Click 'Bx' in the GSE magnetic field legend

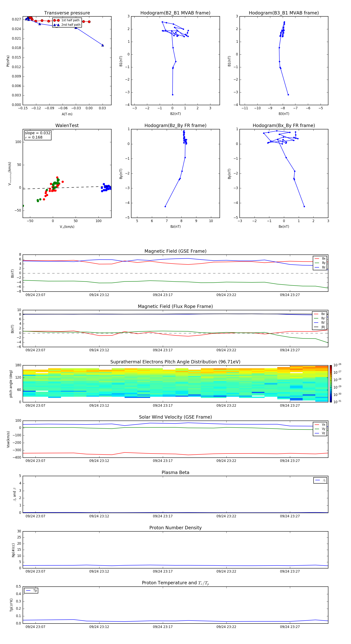[320, 259]
